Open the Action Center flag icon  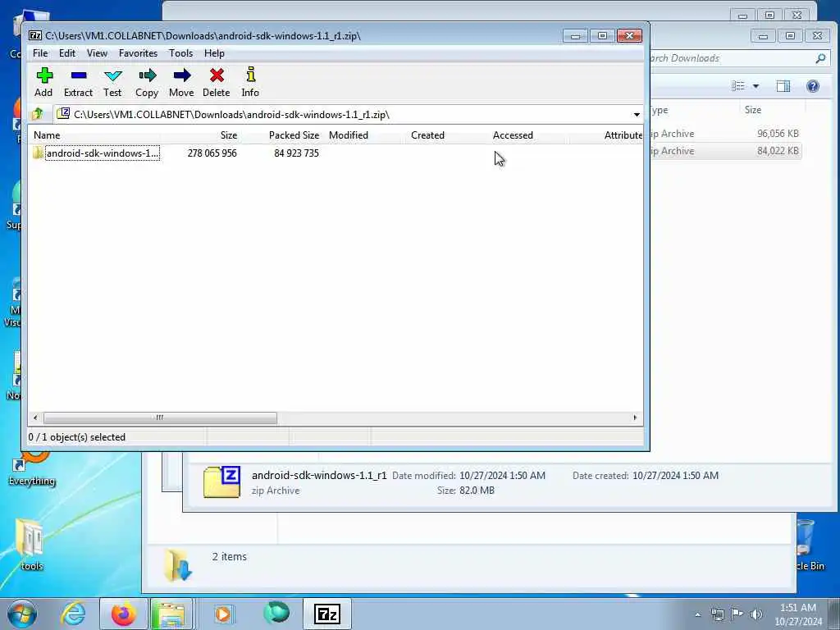(737, 614)
